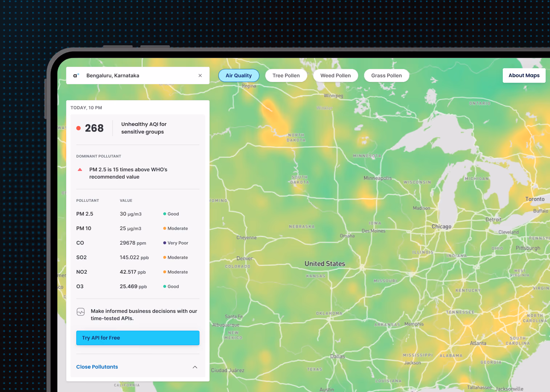The height and width of the screenshot is (392, 550).
Task: Click the Good status for PM 2.5
Action: [x=171, y=214]
